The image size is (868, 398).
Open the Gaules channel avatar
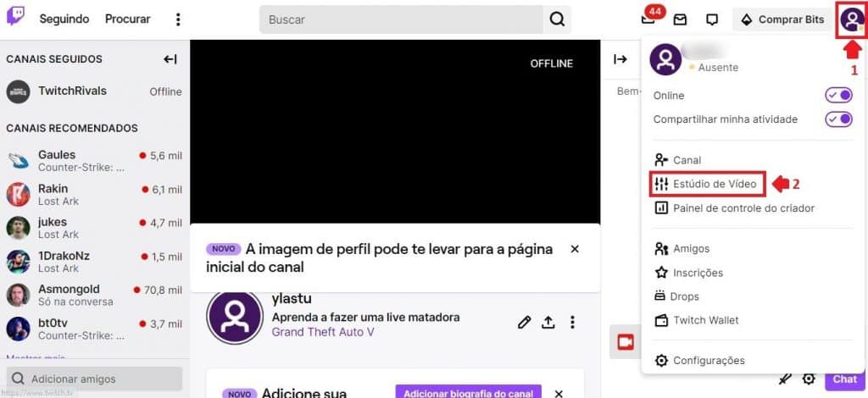(18, 161)
